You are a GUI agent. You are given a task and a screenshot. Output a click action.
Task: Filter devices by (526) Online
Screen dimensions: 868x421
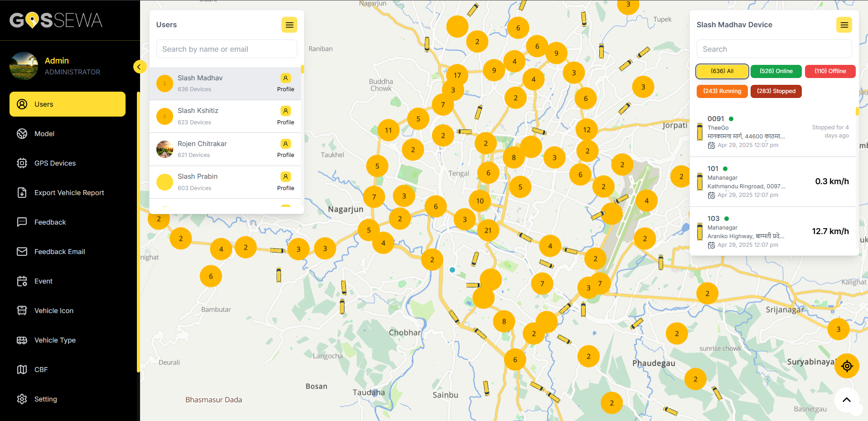(776, 71)
